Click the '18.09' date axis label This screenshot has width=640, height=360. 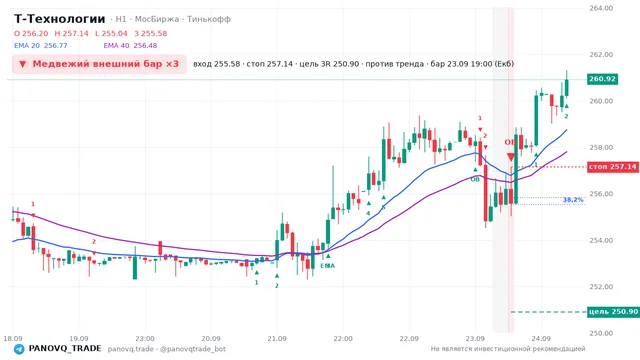click(x=12, y=339)
